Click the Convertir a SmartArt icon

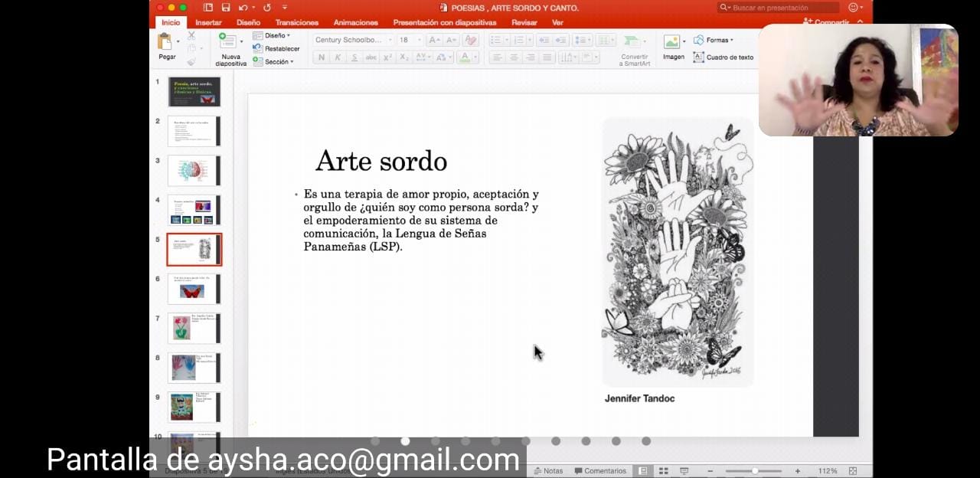(x=632, y=42)
